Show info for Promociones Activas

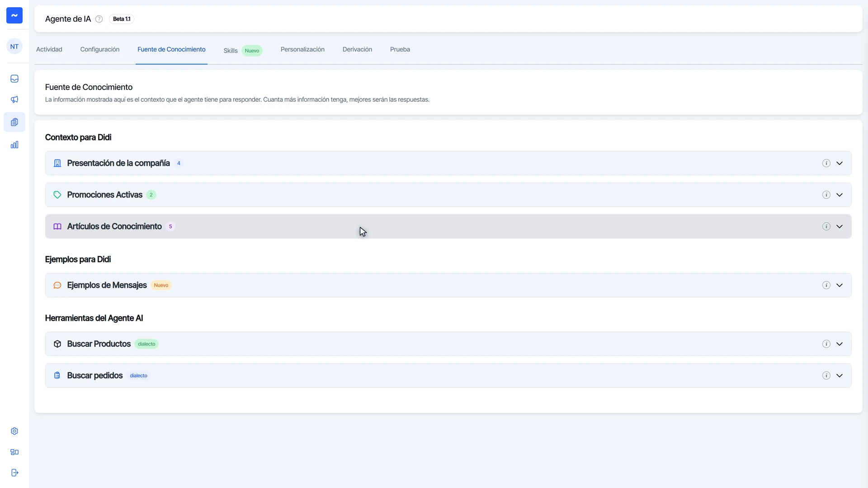click(x=826, y=195)
